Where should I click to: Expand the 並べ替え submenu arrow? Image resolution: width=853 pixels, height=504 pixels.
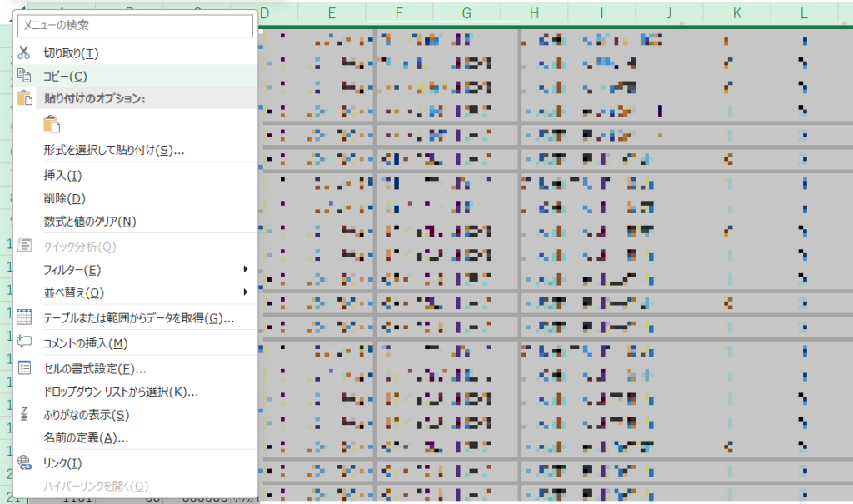(245, 292)
